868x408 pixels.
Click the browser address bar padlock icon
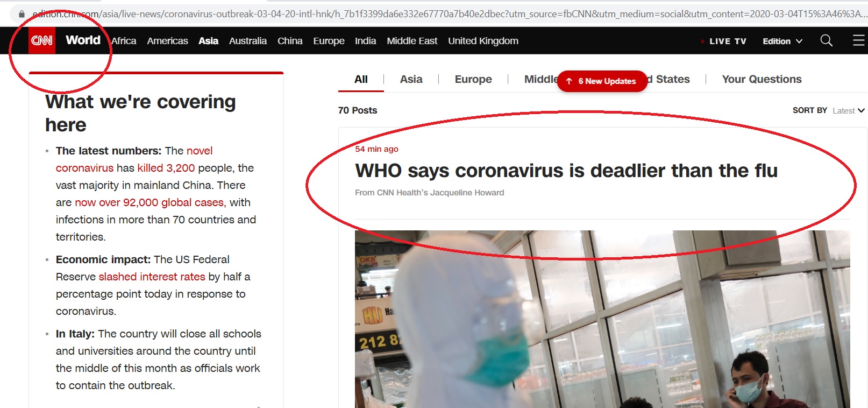[22, 14]
